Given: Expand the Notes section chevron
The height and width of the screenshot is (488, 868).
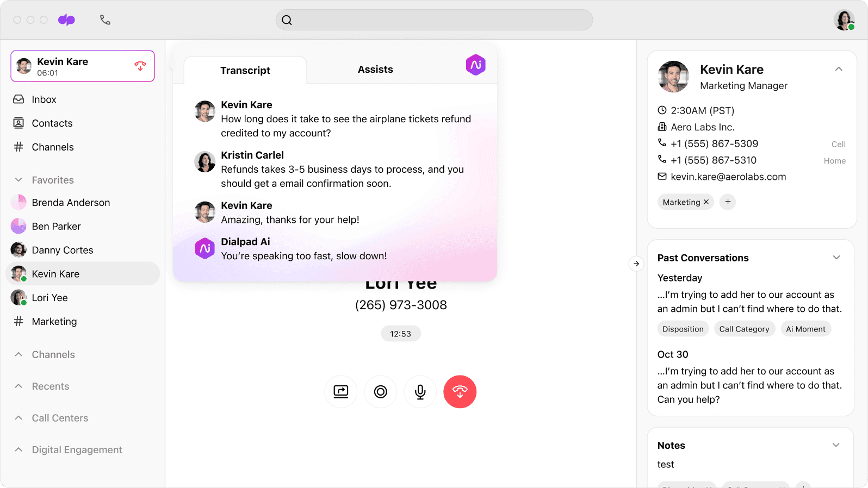Looking at the screenshot, I should (836, 445).
